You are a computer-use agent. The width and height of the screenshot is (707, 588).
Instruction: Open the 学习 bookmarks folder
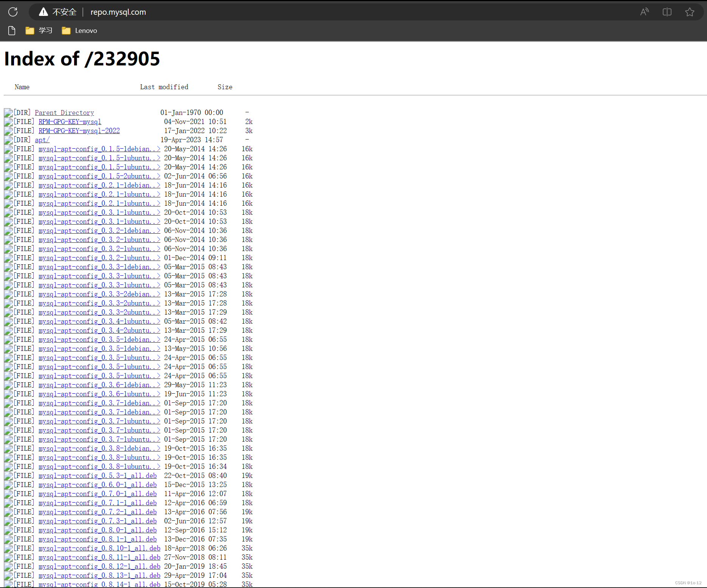39,31
